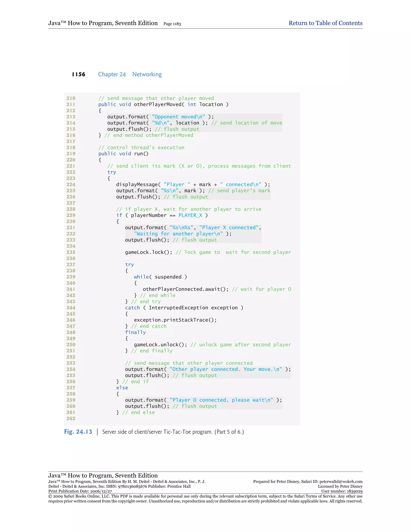The width and height of the screenshot is (411, 532).
Task: Click the public void run() line
Action: [x=123, y=154]
